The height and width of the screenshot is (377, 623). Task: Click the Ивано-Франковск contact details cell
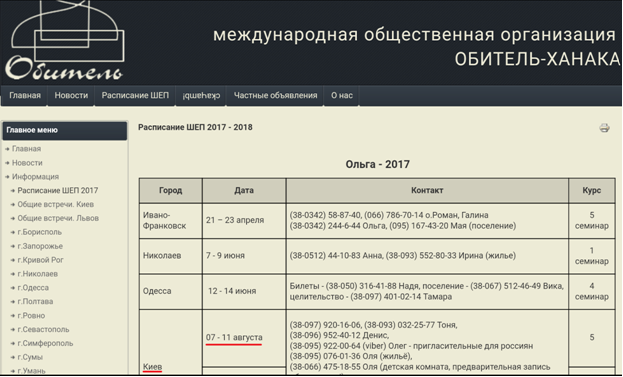pyautogui.click(x=427, y=220)
